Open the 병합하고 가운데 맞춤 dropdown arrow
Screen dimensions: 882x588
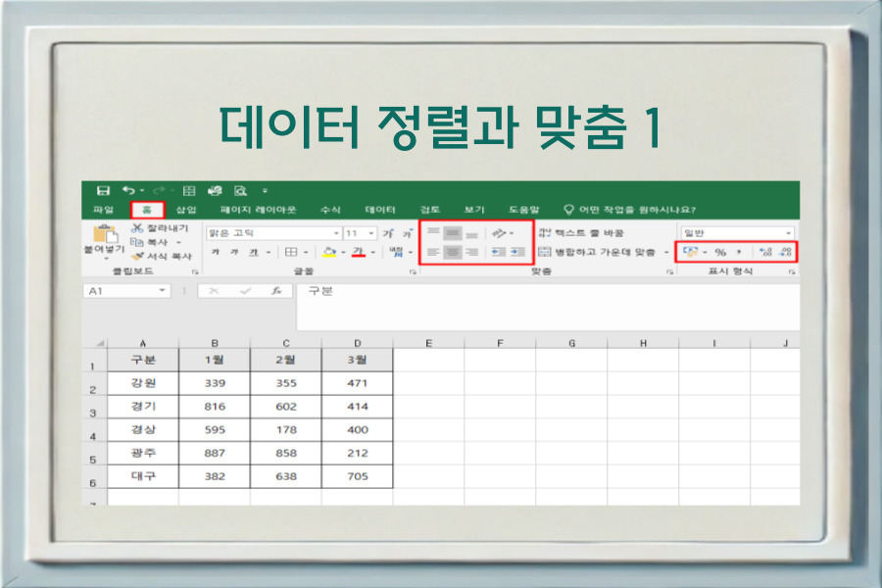tap(666, 253)
